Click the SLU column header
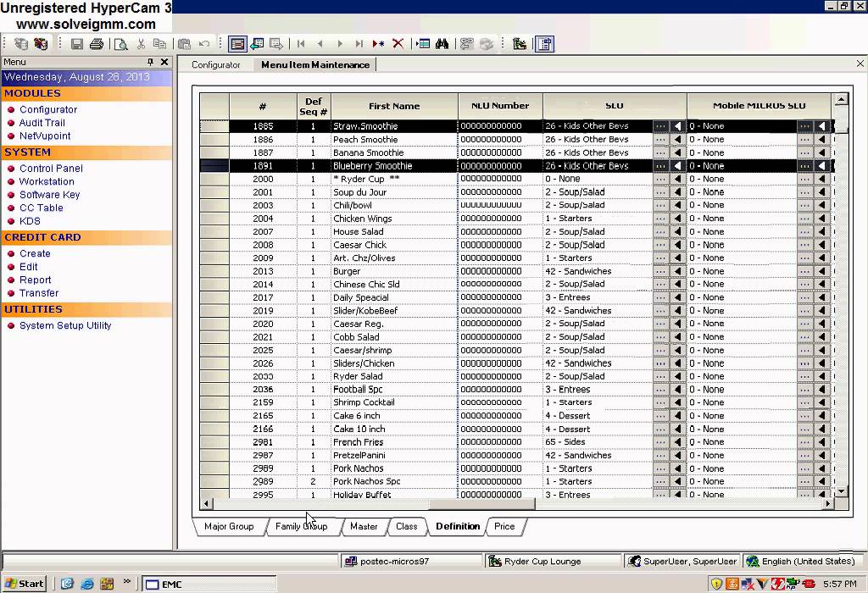This screenshot has width=868, height=593. pyautogui.click(x=615, y=106)
